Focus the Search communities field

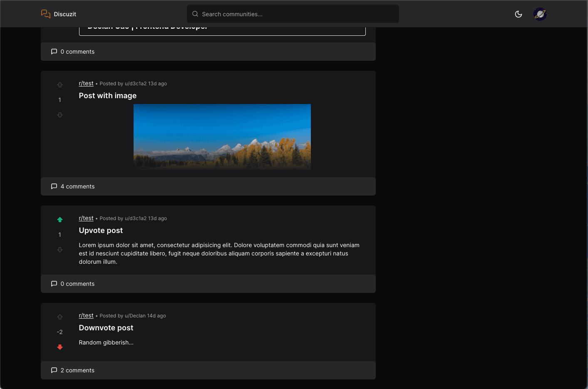tap(293, 14)
